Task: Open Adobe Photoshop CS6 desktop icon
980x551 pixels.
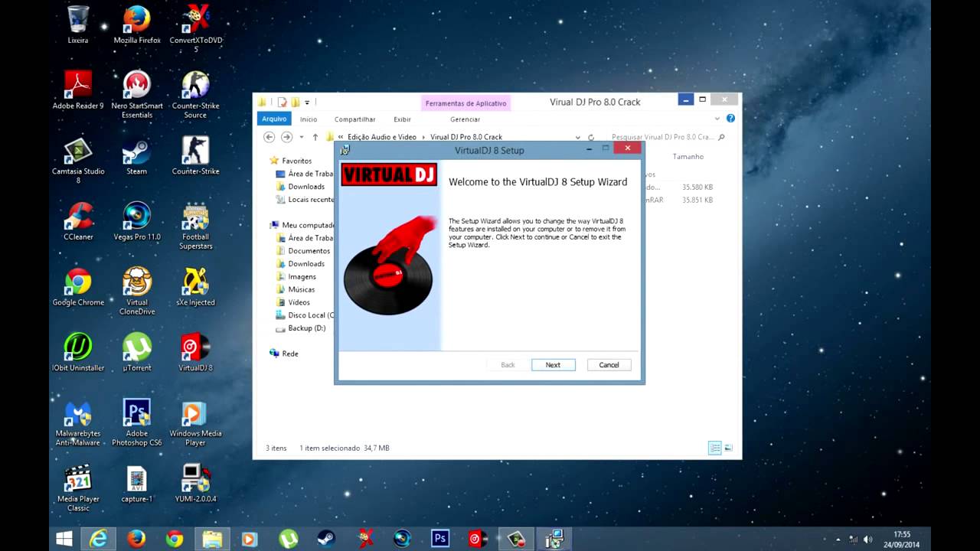Action: 137,422
